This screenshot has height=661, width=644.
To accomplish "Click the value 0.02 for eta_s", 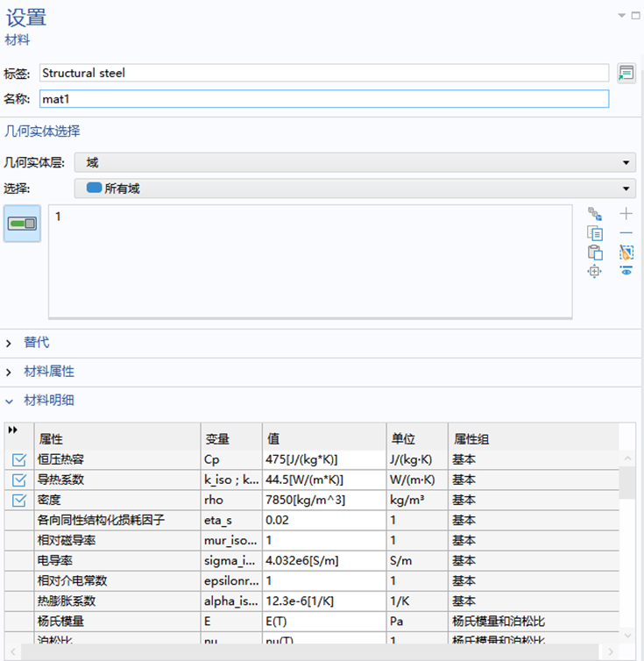I will click(324, 520).
